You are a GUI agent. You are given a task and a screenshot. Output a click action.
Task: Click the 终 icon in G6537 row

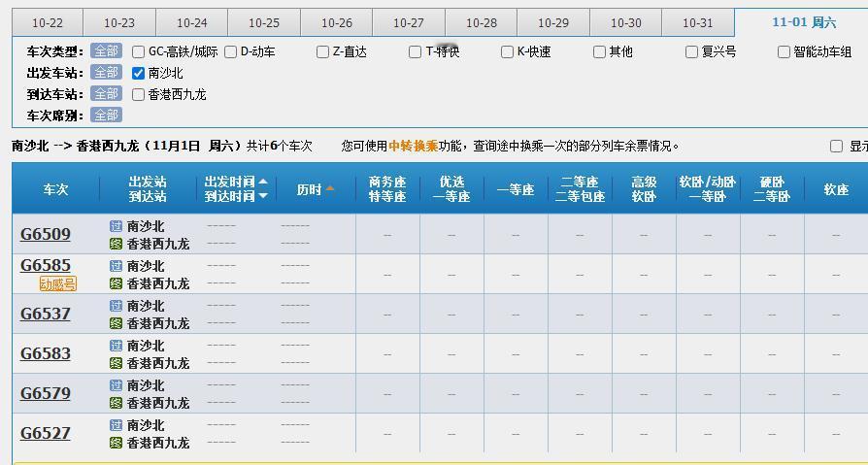click(x=116, y=323)
